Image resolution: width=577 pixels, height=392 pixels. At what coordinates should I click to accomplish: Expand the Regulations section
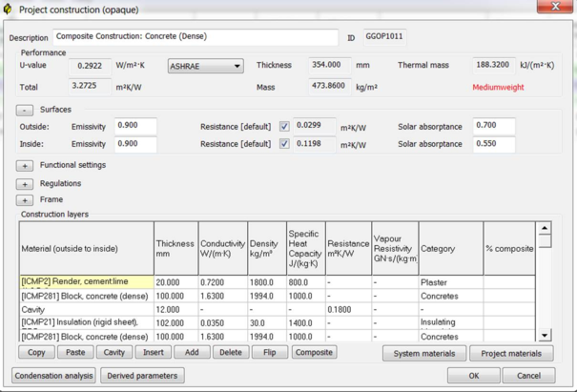pyautogui.click(x=25, y=184)
